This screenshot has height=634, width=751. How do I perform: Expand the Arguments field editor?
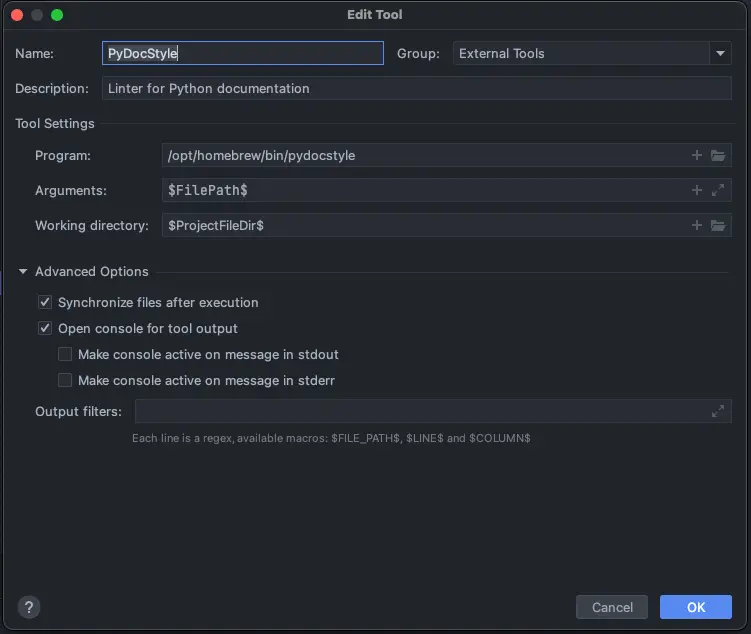tap(718, 190)
